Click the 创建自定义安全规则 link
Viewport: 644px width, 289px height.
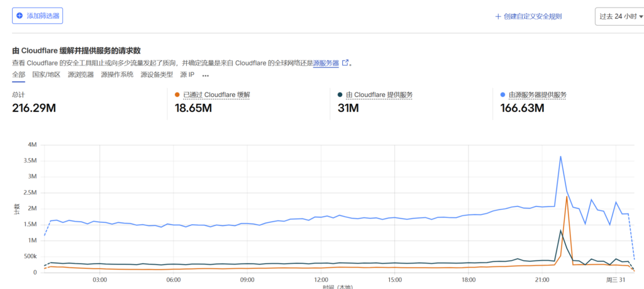pyautogui.click(x=532, y=16)
